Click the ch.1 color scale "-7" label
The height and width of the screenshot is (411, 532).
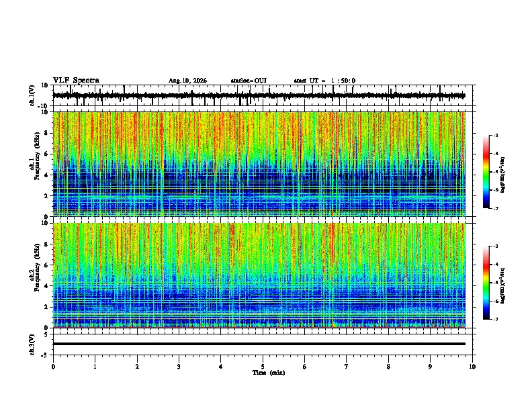pos(496,209)
